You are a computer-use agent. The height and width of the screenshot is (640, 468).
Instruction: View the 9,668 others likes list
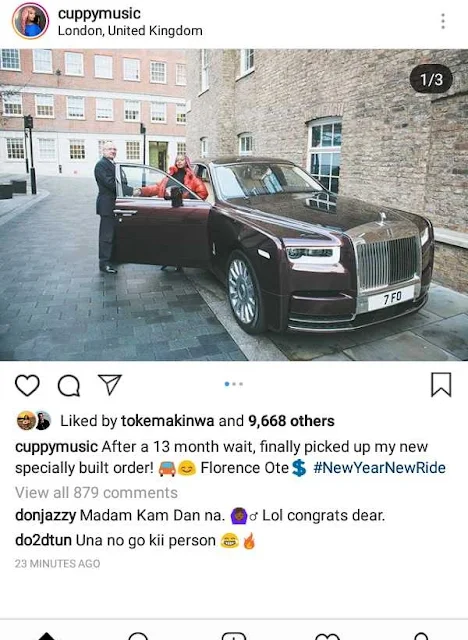(x=291, y=421)
